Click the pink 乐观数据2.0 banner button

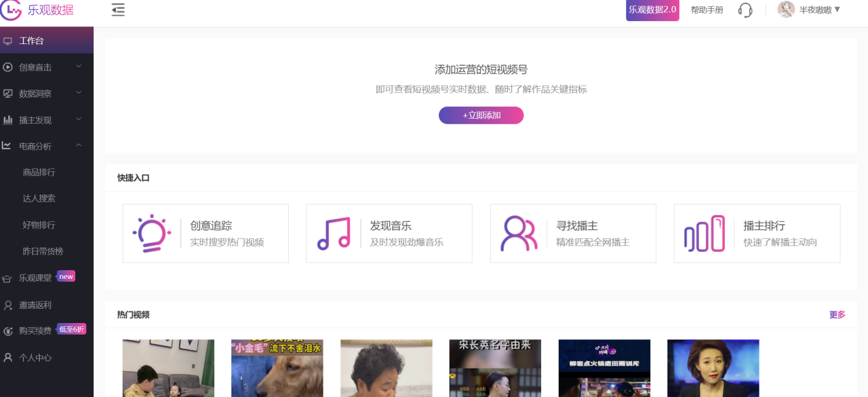pyautogui.click(x=652, y=10)
